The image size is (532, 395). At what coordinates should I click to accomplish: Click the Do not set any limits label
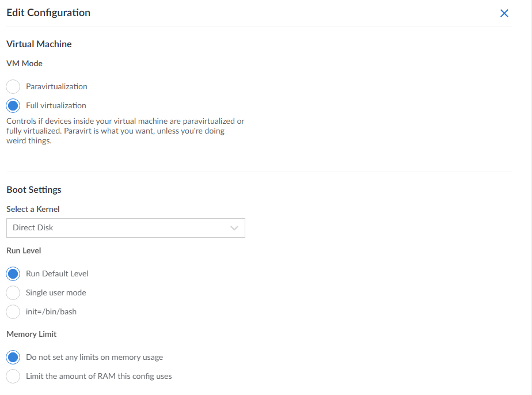(x=94, y=358)
